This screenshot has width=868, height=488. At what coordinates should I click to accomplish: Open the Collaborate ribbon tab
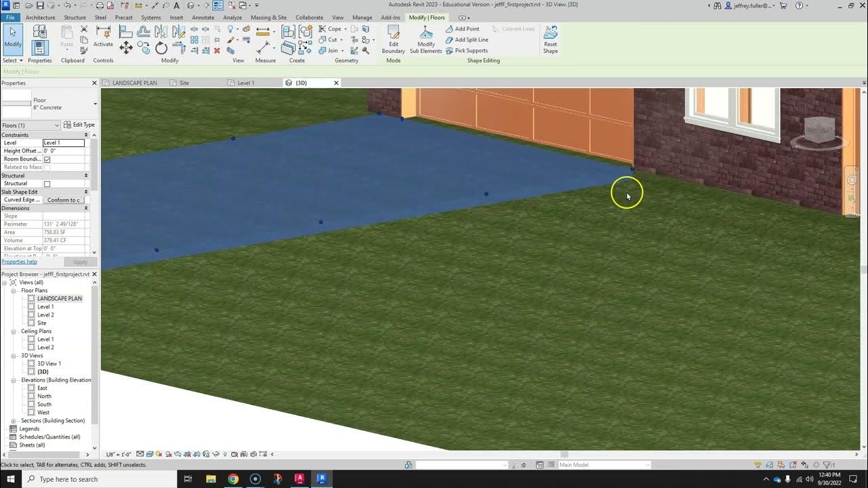[x=309, y=18]
